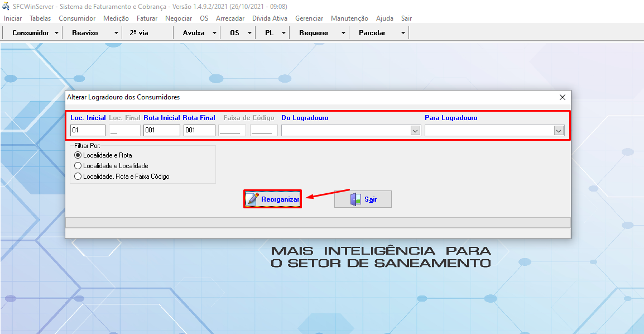The height and width of the screenshot is (334, 644).
Task: Choose Localidade, Rota e Faixa Código filter
Action: [x=78, y=176]
